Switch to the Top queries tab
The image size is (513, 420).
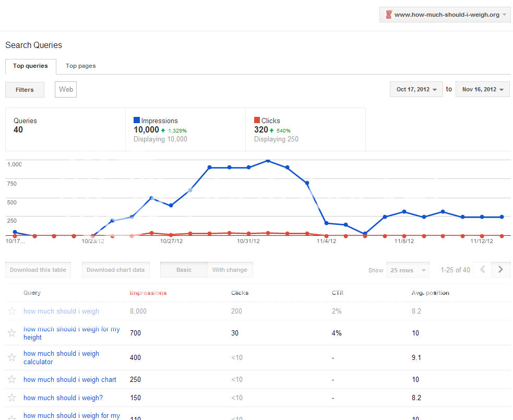[30, 66]
